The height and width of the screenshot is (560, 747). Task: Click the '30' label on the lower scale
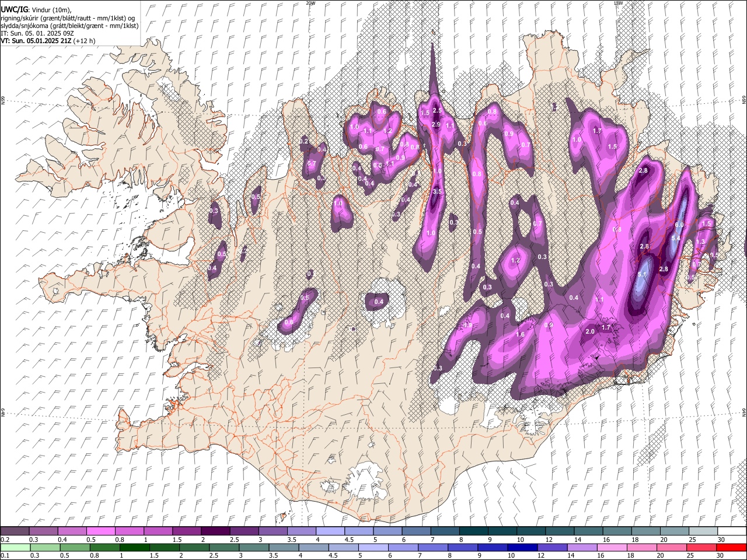coord(721,555)
